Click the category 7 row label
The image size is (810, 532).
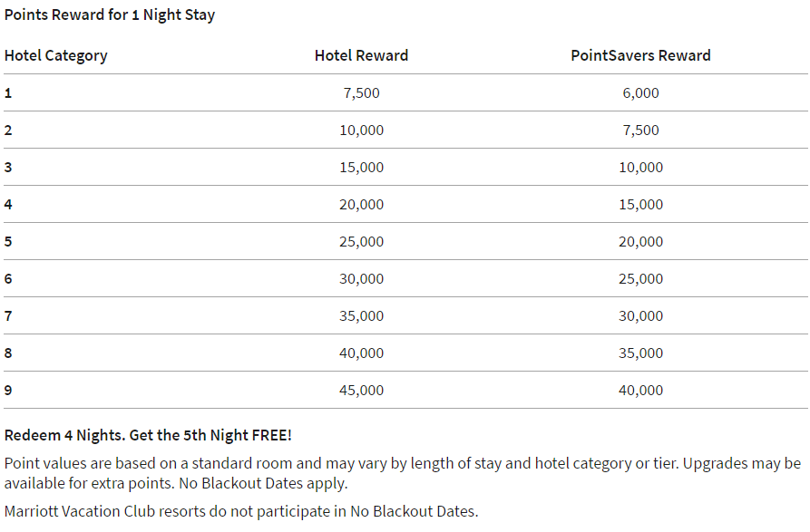point(8,315)
